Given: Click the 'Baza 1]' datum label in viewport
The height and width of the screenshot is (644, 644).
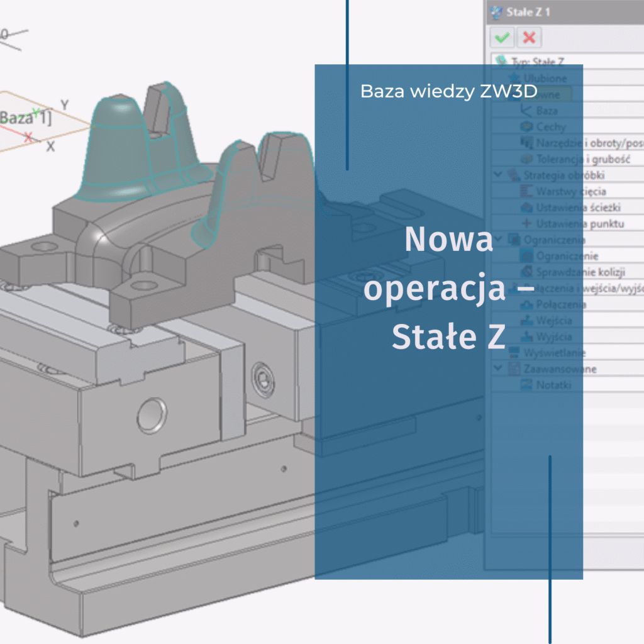Looking at the screenshot, I should coord(26,118).
